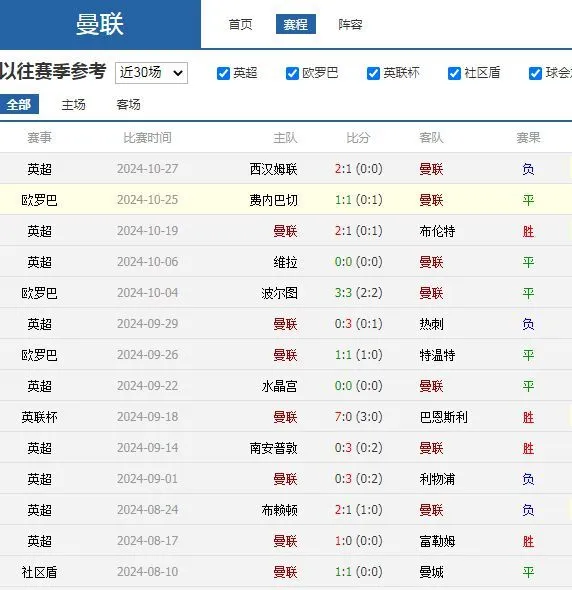Select the 全部 filter tab
The height and width of the screenshot is (590, 572).
[19, 104]
